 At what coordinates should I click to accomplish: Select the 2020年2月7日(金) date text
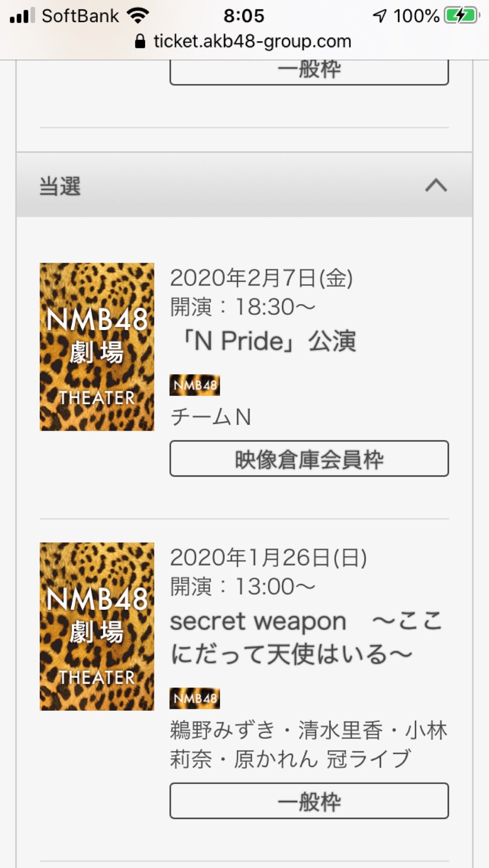click(261, 278)
